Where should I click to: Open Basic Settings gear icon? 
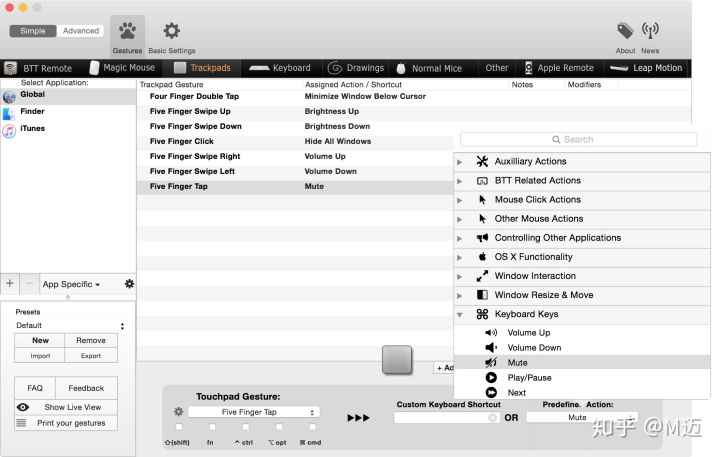point(172,31)
